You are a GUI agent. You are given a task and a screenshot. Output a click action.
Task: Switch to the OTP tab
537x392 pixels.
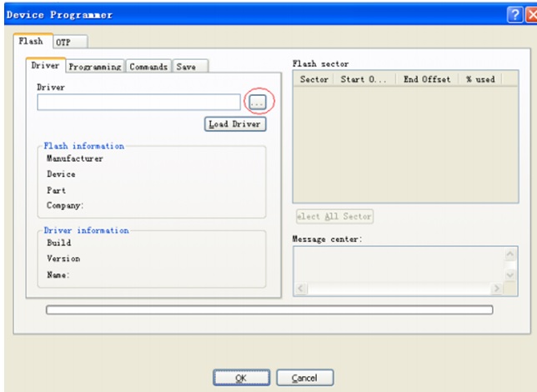[70, 43]
